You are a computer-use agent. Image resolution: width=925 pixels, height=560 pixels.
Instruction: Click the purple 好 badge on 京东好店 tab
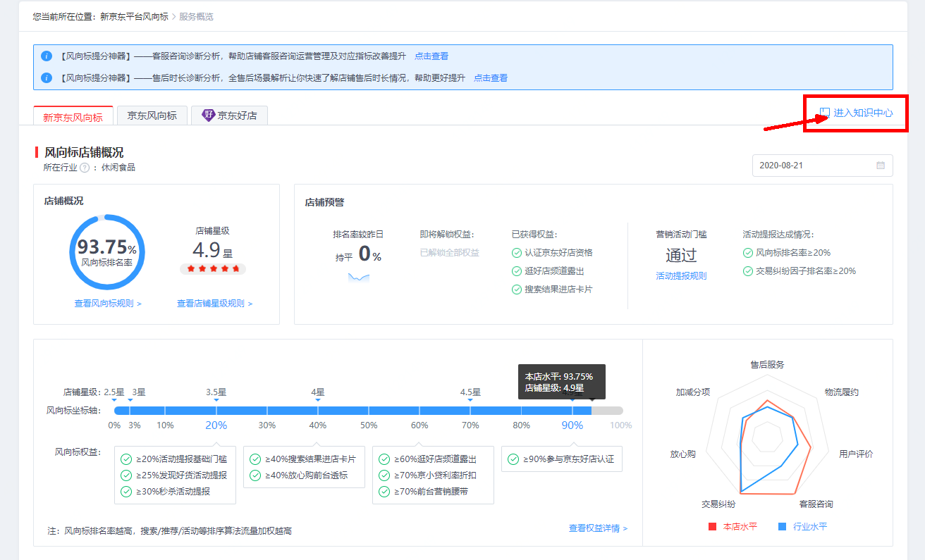(208, 116)
